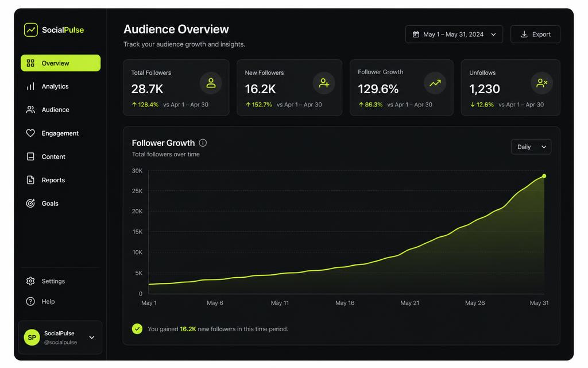588x368 pixels.
Task: Click the 86.3% change indicator
Action: tap(370, 105)
